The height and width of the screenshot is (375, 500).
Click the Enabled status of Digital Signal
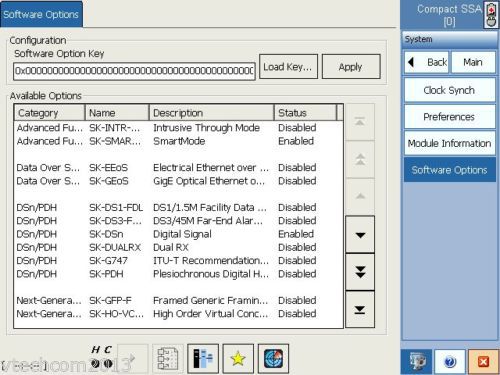[296, 234]
